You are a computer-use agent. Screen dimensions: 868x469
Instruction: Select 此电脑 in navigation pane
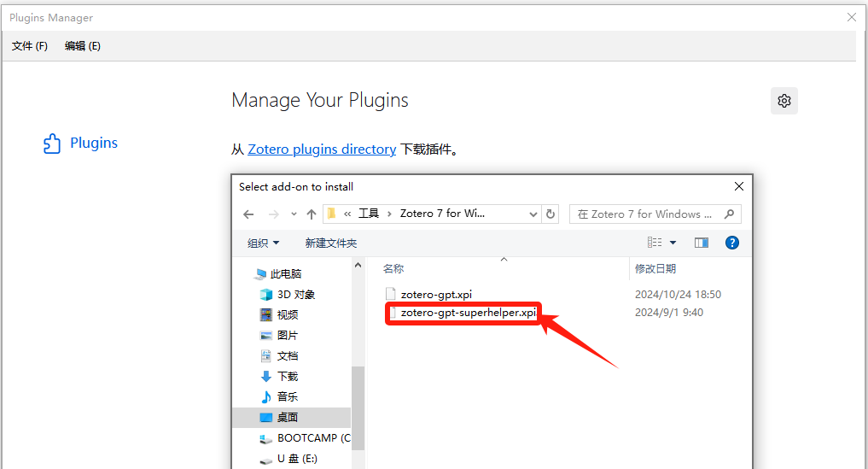[x=278, y=274]
